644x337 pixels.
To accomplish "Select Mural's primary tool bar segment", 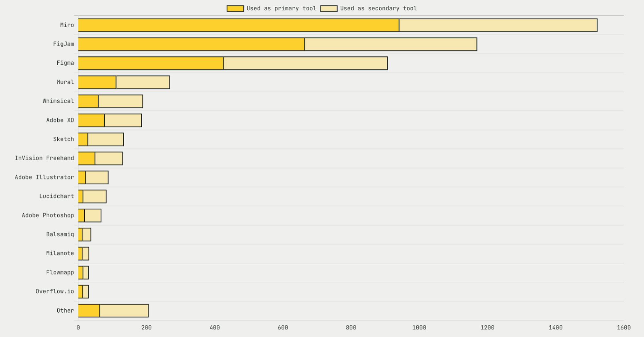I will point(97,82).
